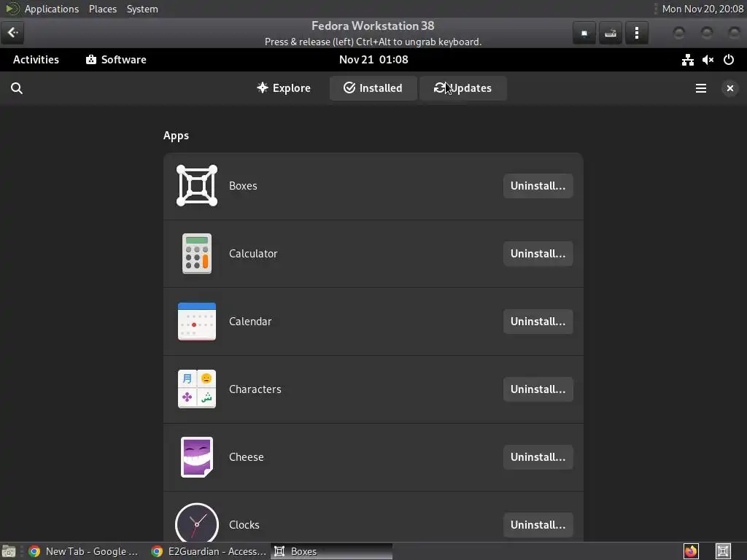Click the Boxes icon in bottom-right panel
747x560 pixels.
tap(723, 551)
